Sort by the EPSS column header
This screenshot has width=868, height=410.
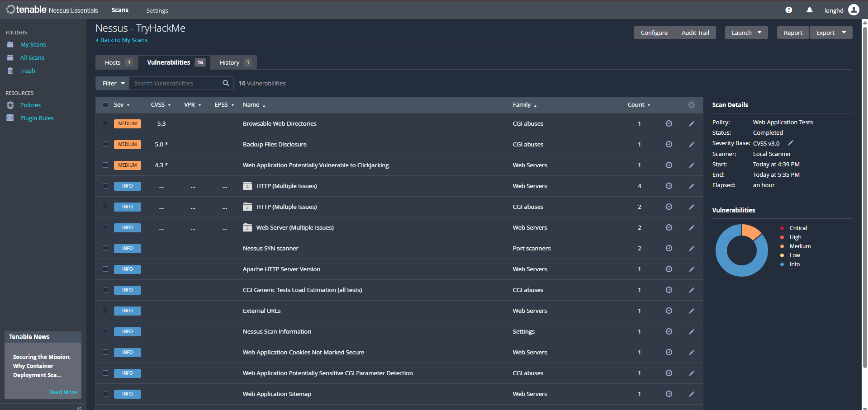click(224, 105)
